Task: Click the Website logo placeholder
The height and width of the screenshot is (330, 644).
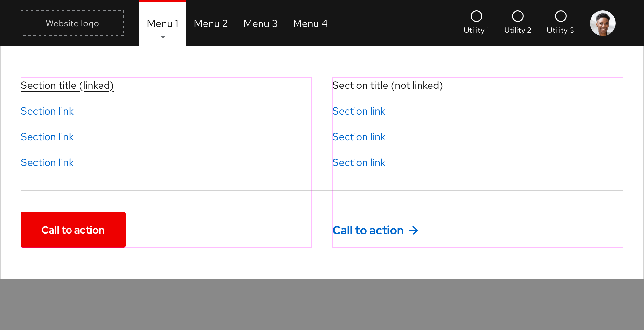Action: pos(72,23)
